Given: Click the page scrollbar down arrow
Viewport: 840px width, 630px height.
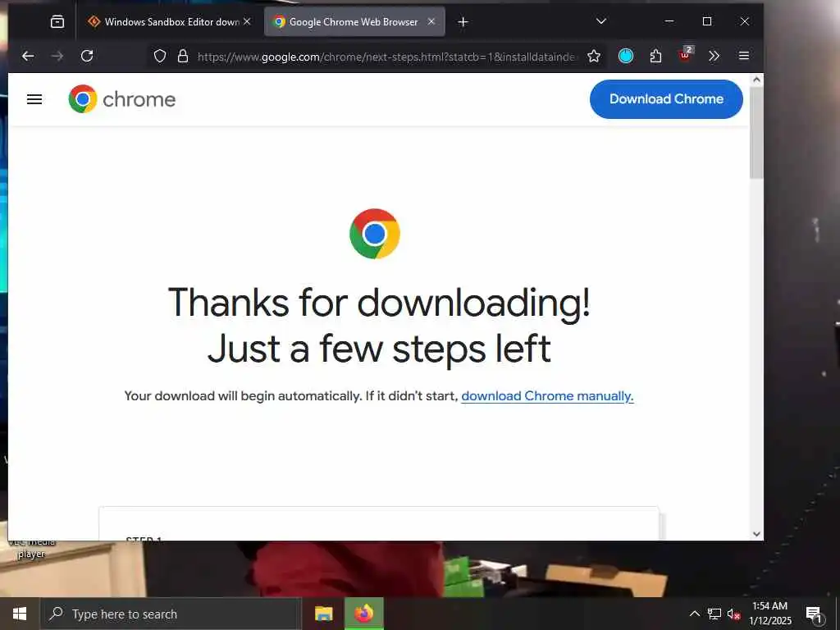Looking at the screenshot, I should [x=756, y=533].
